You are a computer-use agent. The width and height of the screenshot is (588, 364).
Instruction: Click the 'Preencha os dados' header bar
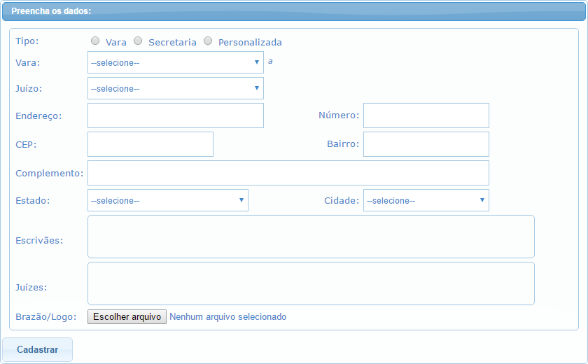(x=293, y=11)
